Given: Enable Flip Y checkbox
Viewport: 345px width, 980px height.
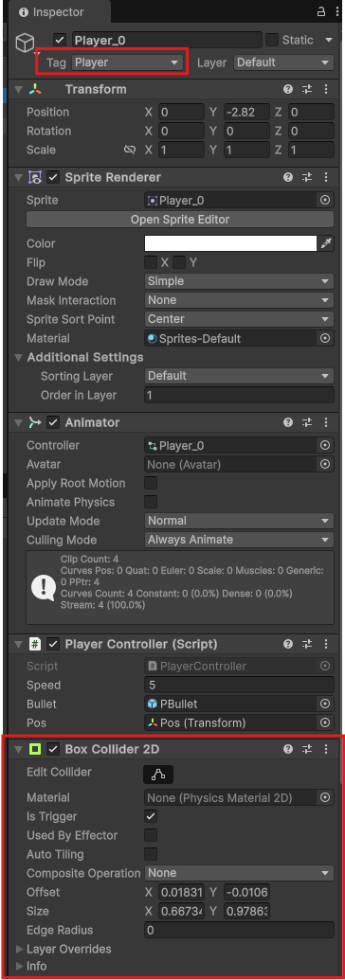Looking at the screenshot, I should click(180, 262).
